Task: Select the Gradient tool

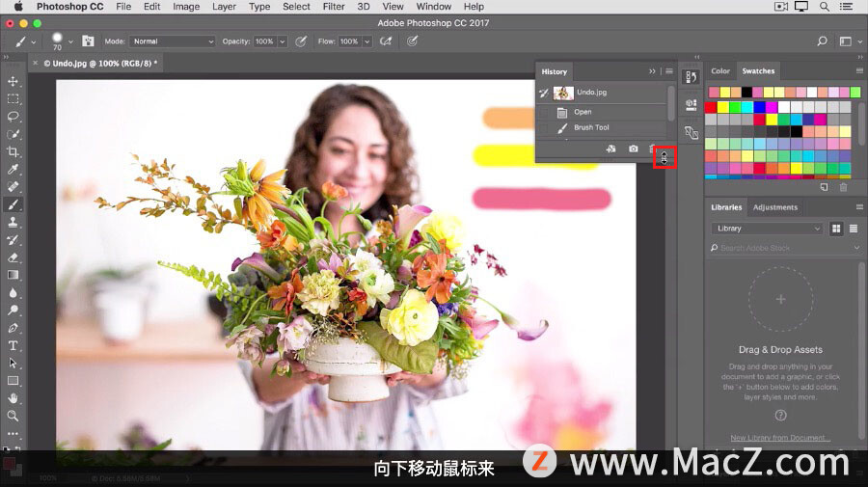Action: tap(13, 275)
